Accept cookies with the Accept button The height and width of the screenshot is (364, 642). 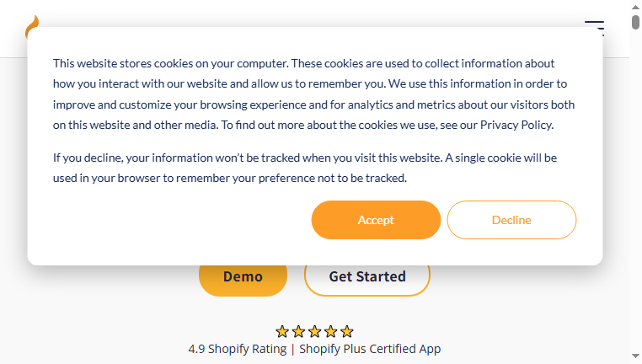click(376, 220)
